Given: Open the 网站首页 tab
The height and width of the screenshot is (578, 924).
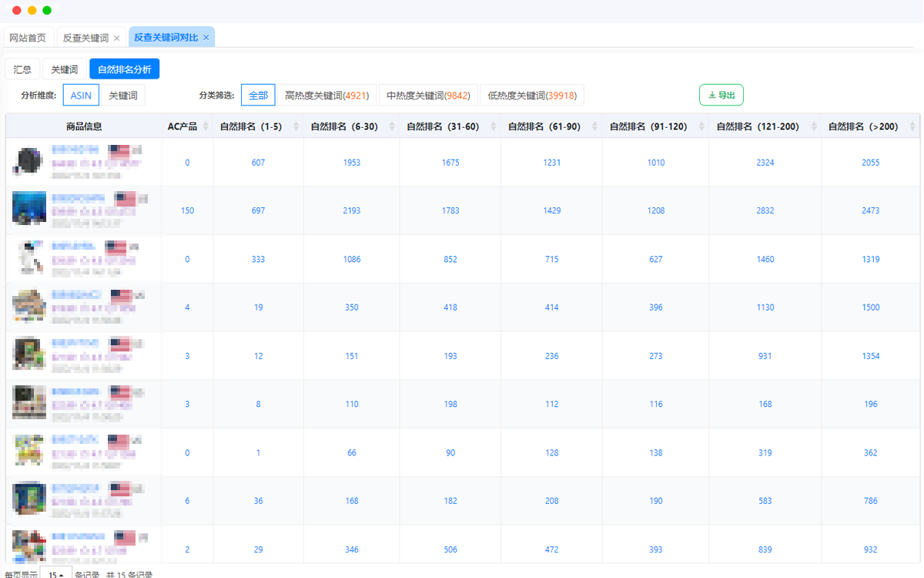Looking at the screenshot, I should coord(28,38).
